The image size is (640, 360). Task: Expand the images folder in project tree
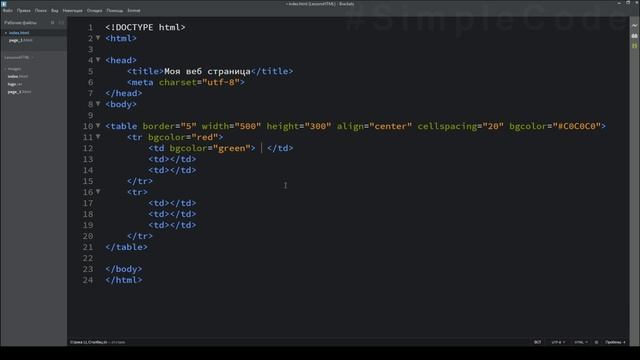[14, 69]
